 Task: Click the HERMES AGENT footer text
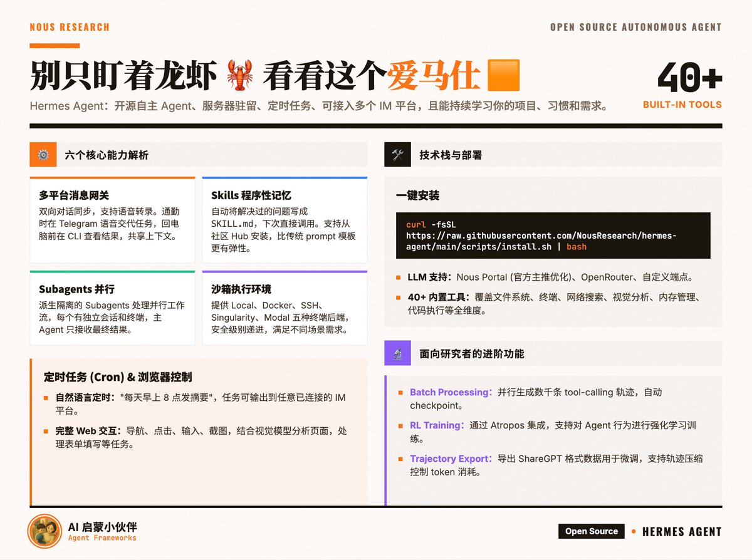(682, 532)
